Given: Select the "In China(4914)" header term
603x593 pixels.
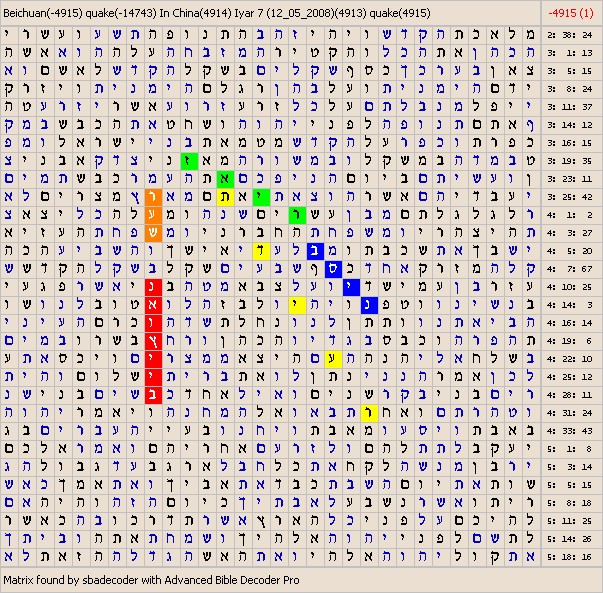Looking at the screenshot, I should [195, 13].
